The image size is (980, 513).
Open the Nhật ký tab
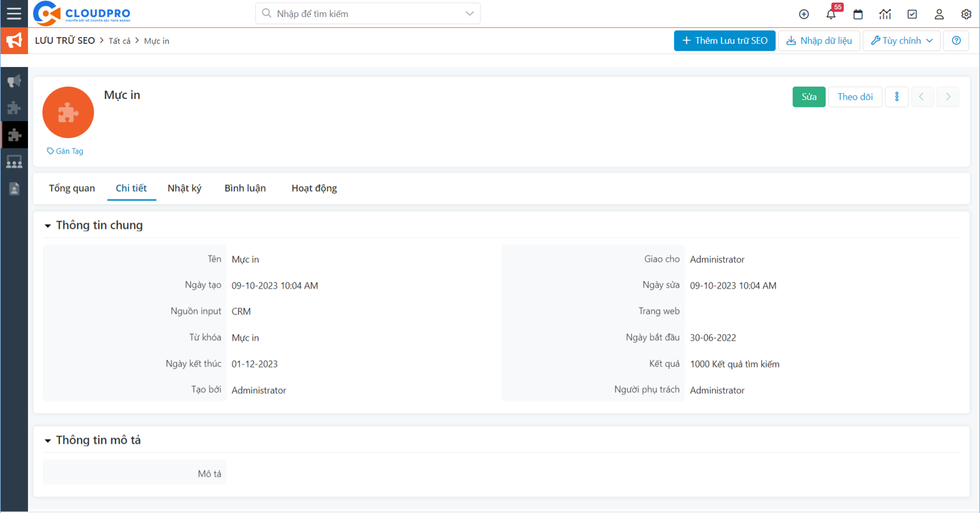(184, 188)
